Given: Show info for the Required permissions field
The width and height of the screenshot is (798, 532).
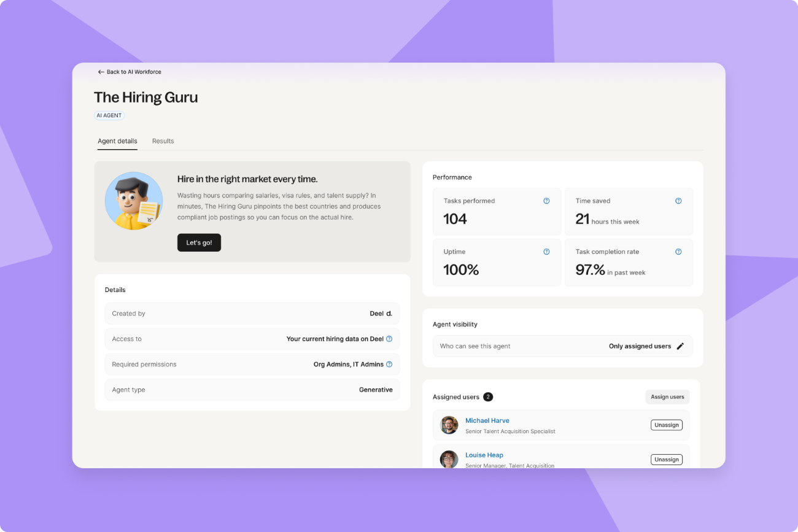Looking at the screenshot, I should pos(389,364).
